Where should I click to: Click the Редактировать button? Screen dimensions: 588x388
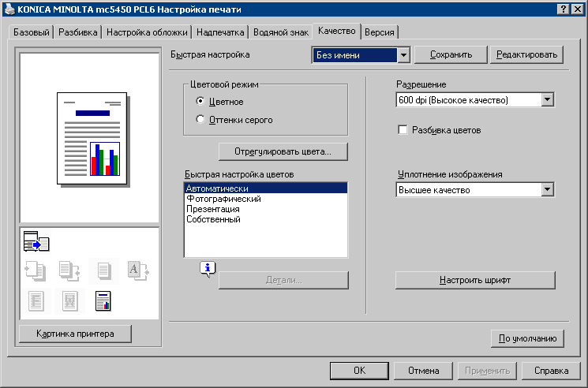point(526,54)
